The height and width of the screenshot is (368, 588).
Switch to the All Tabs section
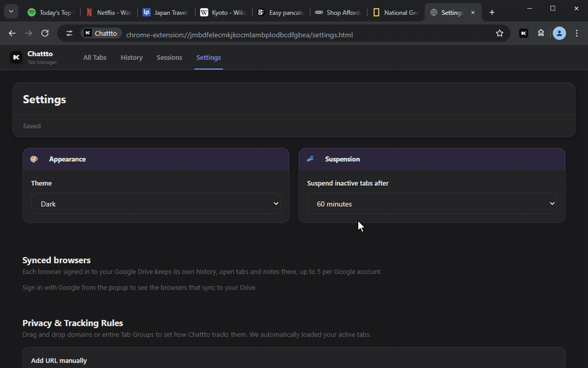tap(95, 58)
